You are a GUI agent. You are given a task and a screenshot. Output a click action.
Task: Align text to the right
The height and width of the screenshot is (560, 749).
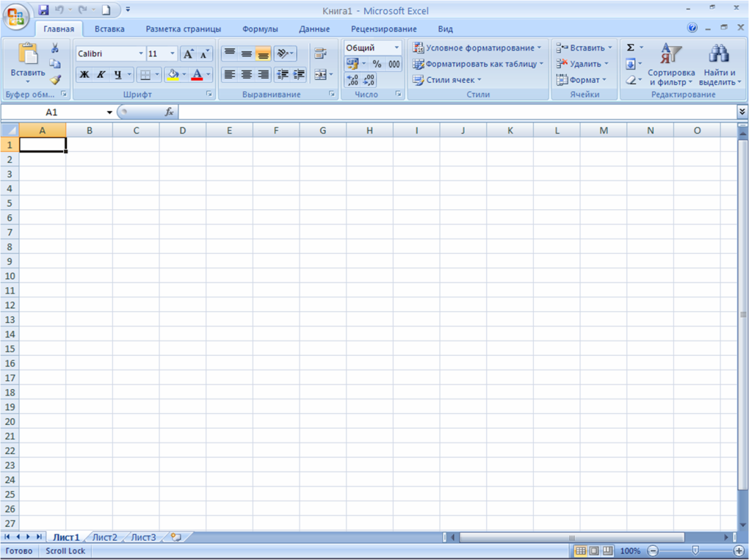coord(263,74)
